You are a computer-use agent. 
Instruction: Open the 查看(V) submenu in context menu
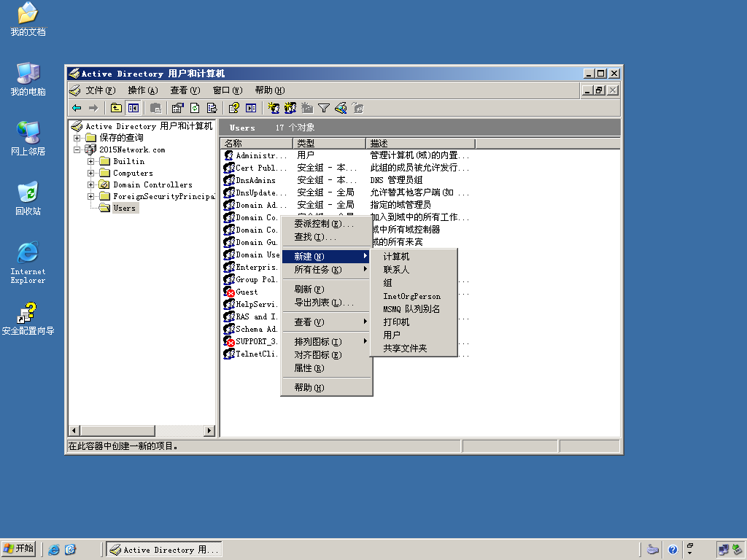pos(326,322)
